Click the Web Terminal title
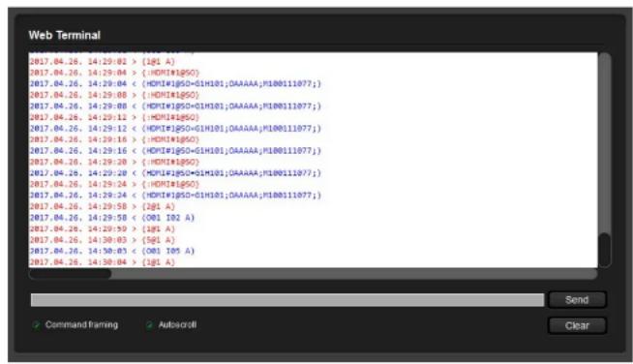Screen dimensions: 633x364 65,35
